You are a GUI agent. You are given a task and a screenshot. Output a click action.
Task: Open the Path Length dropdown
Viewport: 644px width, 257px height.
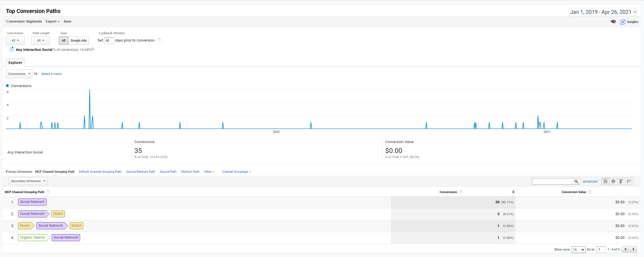[x=41, y=40]
